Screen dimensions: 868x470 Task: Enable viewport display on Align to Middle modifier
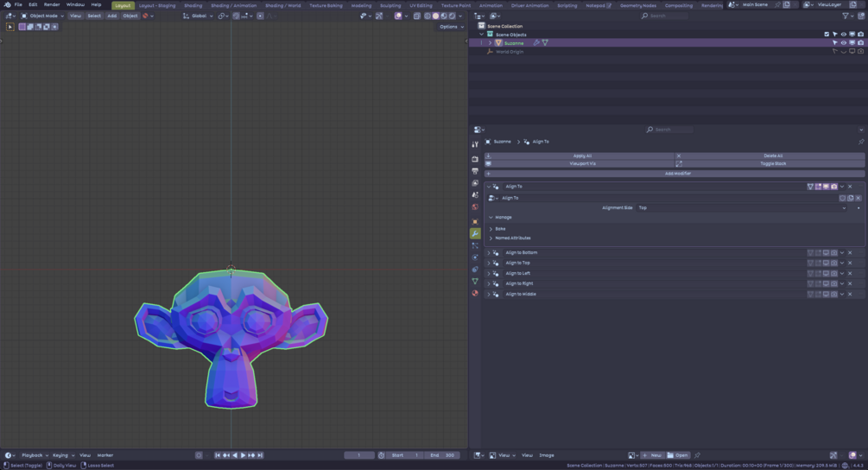(826, 294)
